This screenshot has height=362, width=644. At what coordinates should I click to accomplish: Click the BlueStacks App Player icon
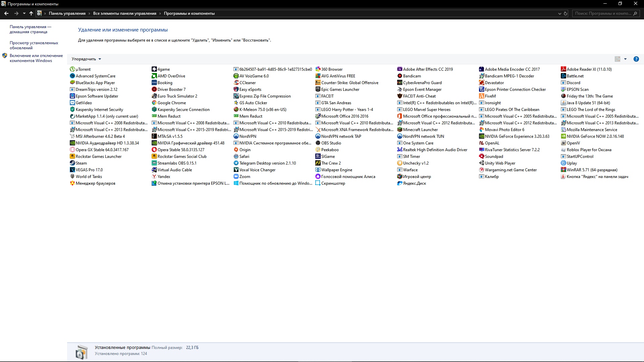coord(72,83)
